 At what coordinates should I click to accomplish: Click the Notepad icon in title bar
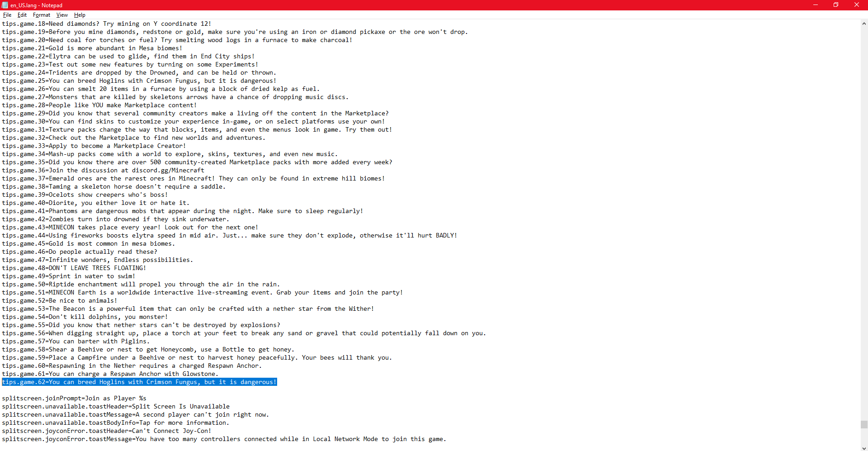(x=5, y=5)
